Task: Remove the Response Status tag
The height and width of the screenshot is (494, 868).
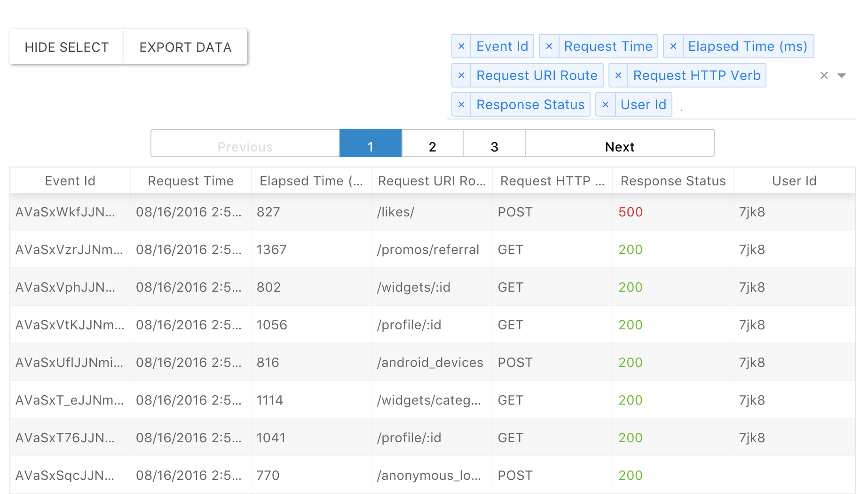Action: coord(461,104)
